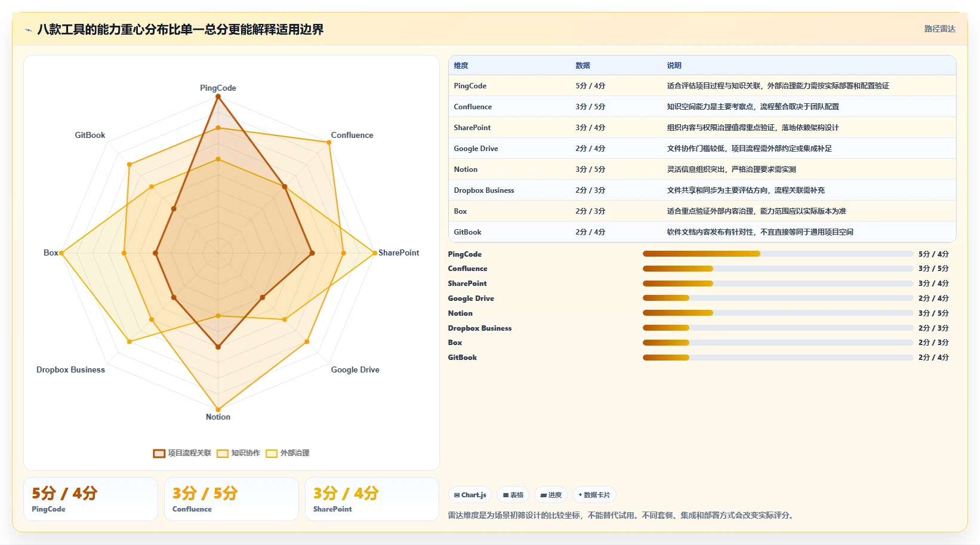Open the Confluence 3分 / 5分 stat card
The width and height of the screenshot is (980, 545).
pyautogui.click(x=232, y=499)
